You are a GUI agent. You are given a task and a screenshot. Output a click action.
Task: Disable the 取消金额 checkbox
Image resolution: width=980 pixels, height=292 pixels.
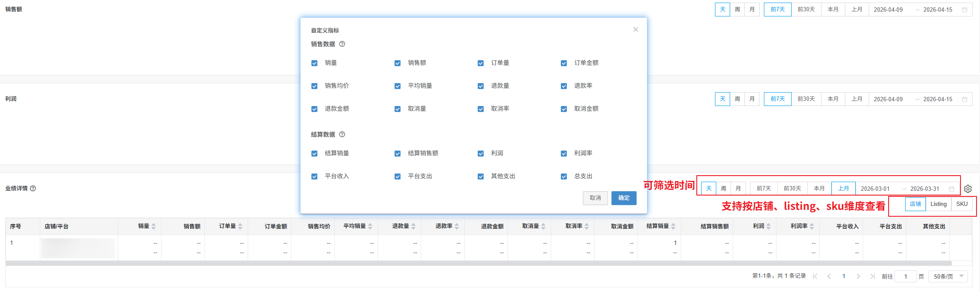(564, 109)
